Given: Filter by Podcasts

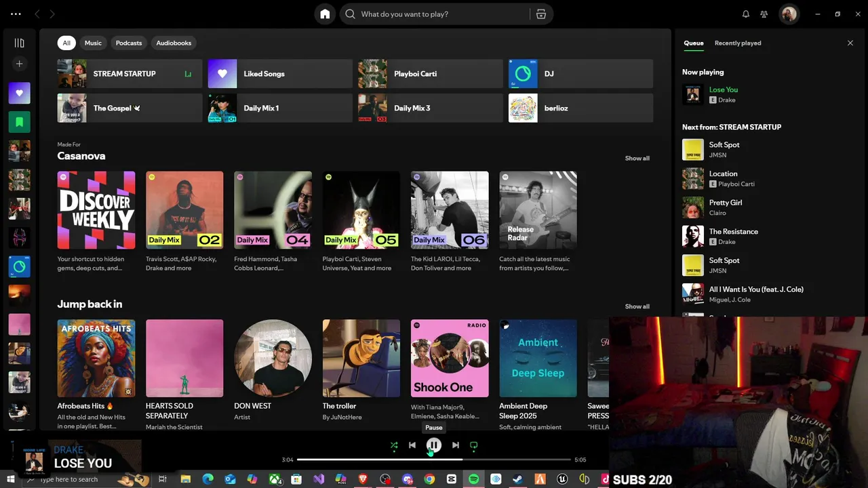Looking at the screenshot, I should click(x=129, y=43).
